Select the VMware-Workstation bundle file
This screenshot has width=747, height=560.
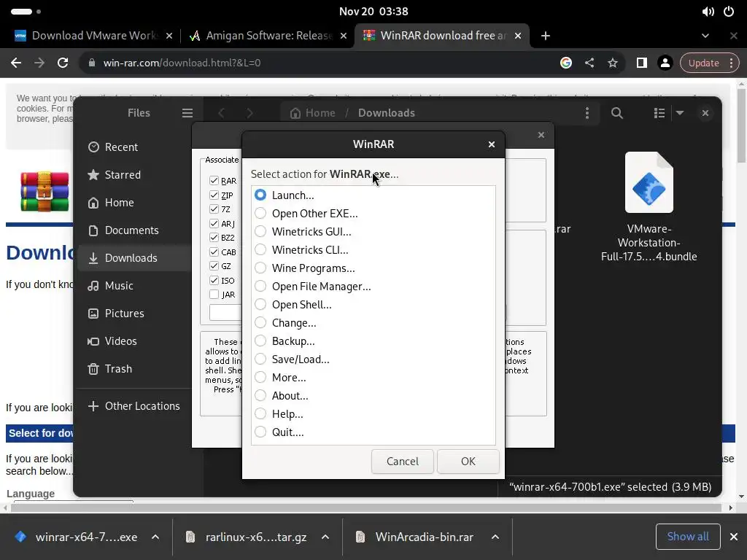(x=649, y=207)
